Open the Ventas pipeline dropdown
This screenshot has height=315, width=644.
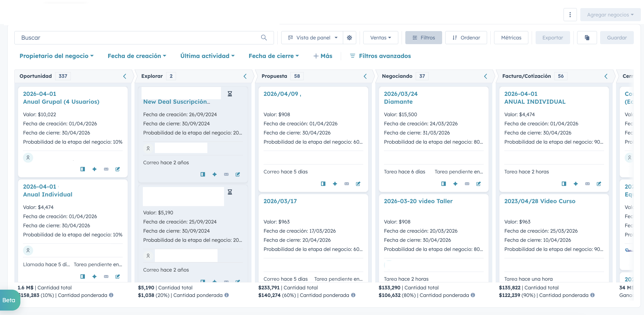(x=380, y=38)
